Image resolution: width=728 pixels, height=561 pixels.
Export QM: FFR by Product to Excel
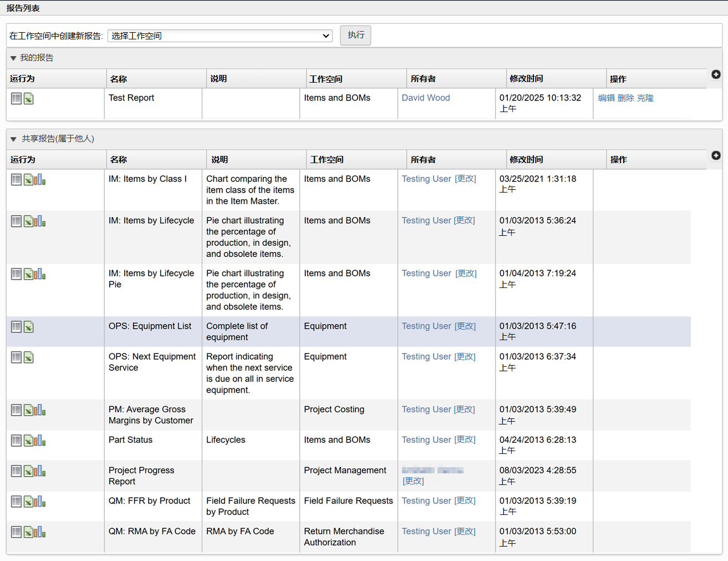(x=28, y=502)
